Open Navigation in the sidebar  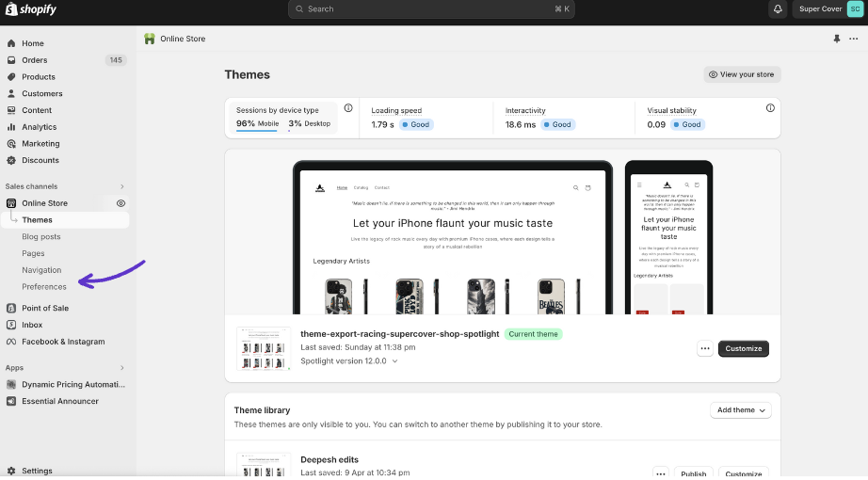41,270
